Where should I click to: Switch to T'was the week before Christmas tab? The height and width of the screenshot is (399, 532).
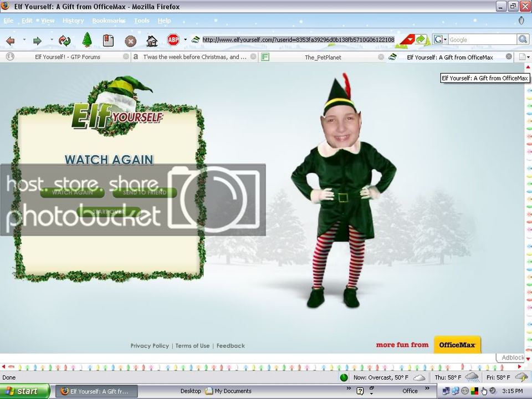195,57
